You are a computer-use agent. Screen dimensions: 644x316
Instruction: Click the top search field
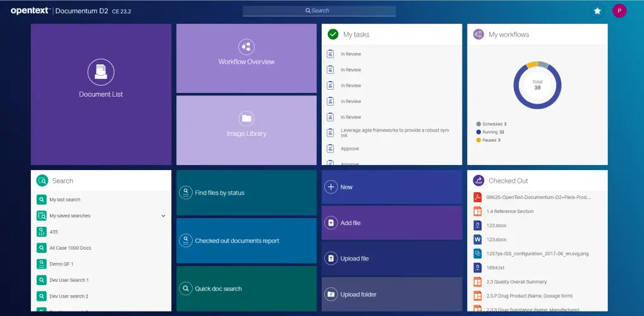(x=319, y=11)
